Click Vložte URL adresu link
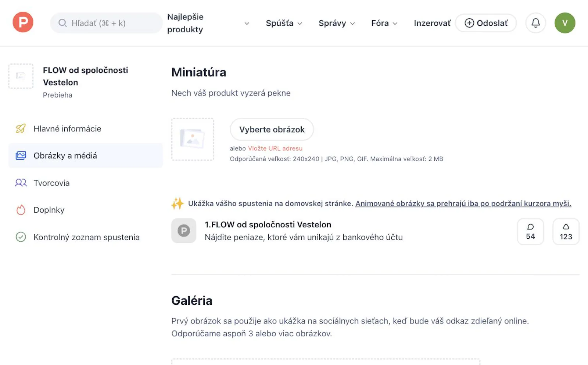588x365 pixels. pos(275,148)
